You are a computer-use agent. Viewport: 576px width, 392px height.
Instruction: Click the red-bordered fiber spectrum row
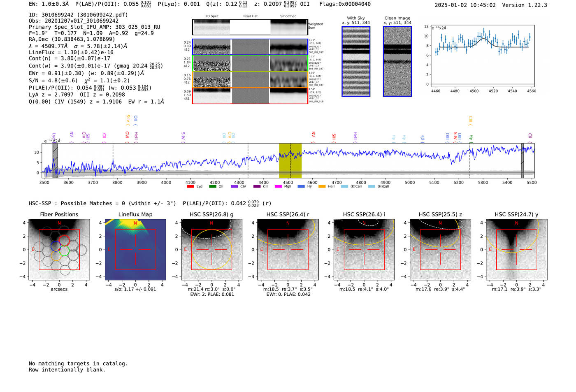(x=250, y=95)
